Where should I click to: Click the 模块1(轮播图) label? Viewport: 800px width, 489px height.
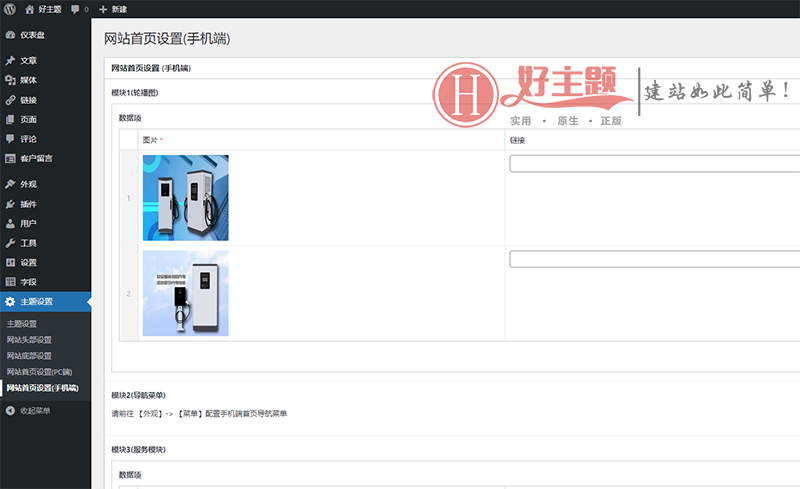pyautogui.click(x=135, y=93)
